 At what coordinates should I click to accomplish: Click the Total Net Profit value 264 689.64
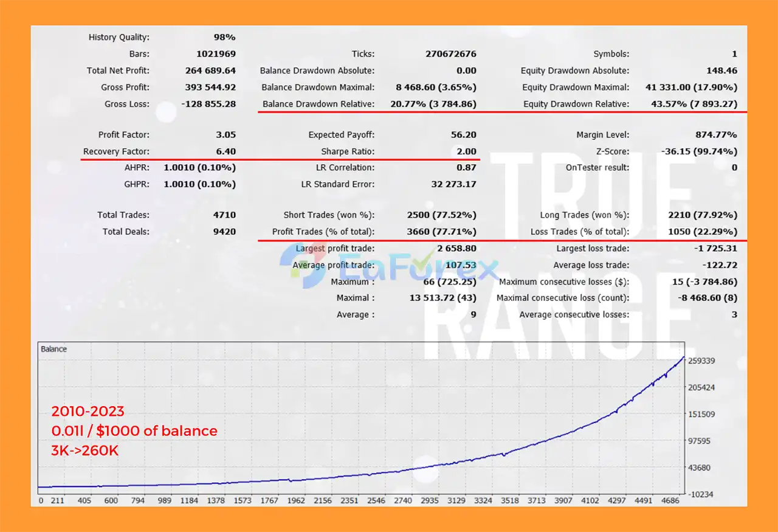(211, 70)
